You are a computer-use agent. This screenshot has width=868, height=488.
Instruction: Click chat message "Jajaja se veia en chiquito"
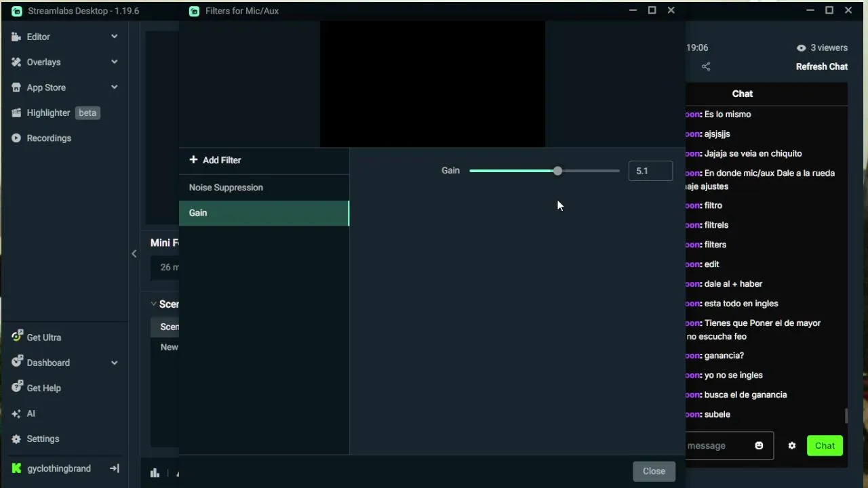(753, 153)
